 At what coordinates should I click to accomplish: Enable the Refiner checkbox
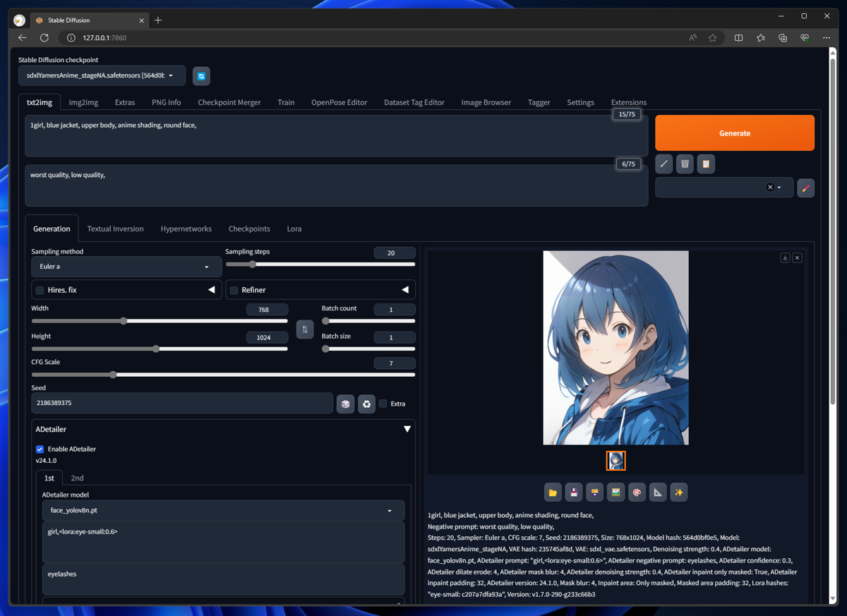(x=234, y=290)
